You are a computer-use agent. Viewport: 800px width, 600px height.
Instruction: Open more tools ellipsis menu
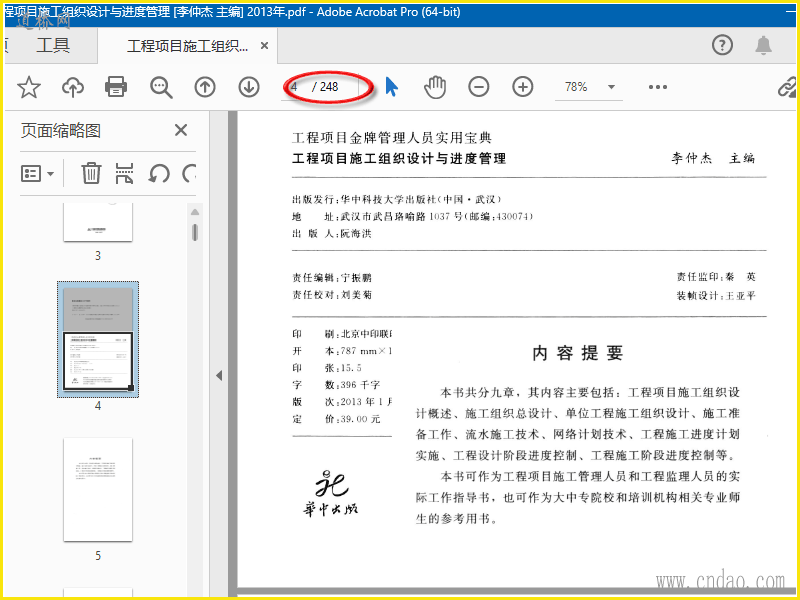(x=658, y=87)
